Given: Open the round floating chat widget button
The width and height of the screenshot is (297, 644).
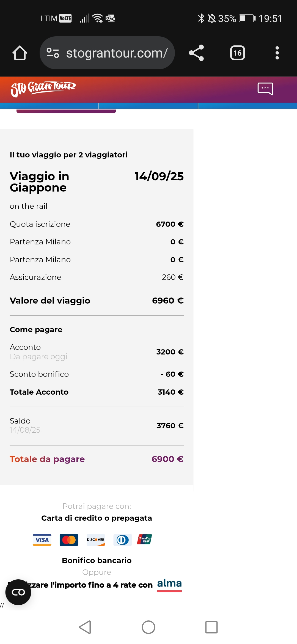Looking at the screenshot, I should pos(18,592).
